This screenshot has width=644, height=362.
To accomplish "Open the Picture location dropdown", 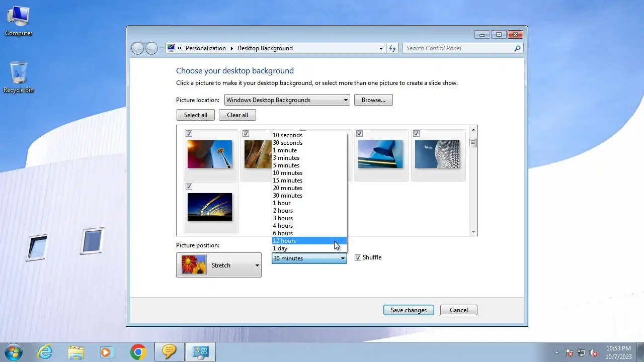I will click(287, 100).
